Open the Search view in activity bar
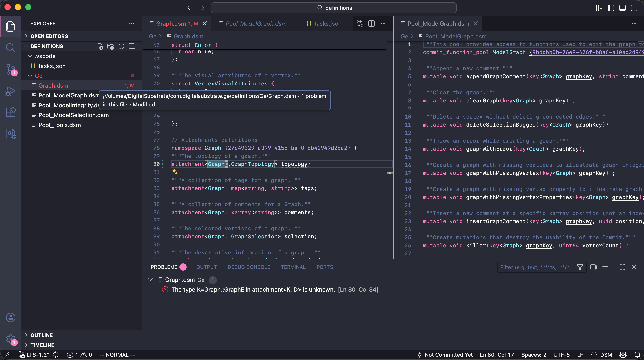The height and width of the screenshot is (360, 644). tap(11, 47)
